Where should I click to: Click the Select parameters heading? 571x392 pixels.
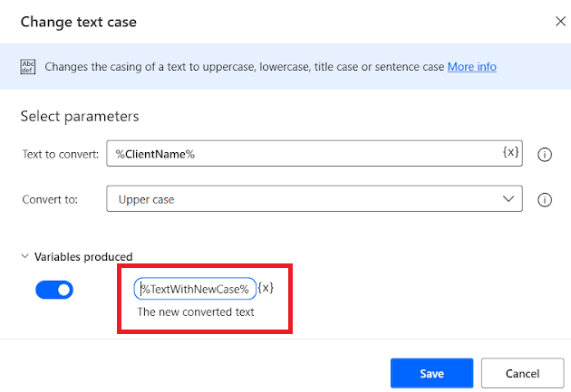(80, 117)
